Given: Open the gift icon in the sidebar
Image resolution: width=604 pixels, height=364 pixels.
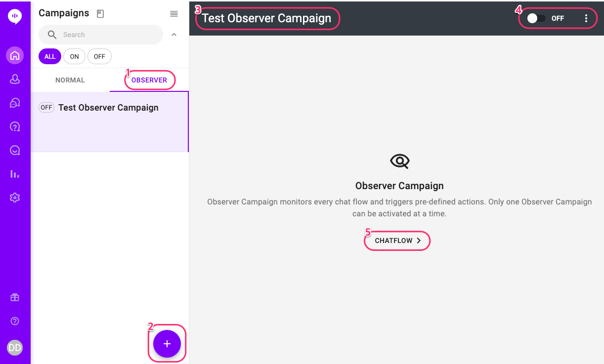Looking at the screenshot, I should pyautogui.click(x=15, y=297).
